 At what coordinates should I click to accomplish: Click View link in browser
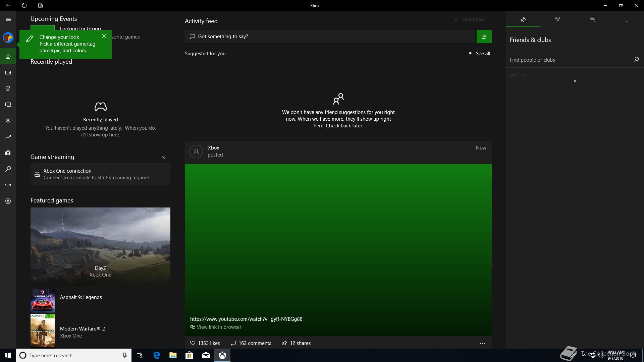coord(216,327)
